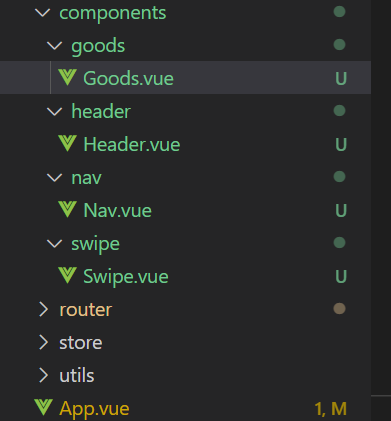Click the Vue icon beside Nav.vue

tap(68, 209)
